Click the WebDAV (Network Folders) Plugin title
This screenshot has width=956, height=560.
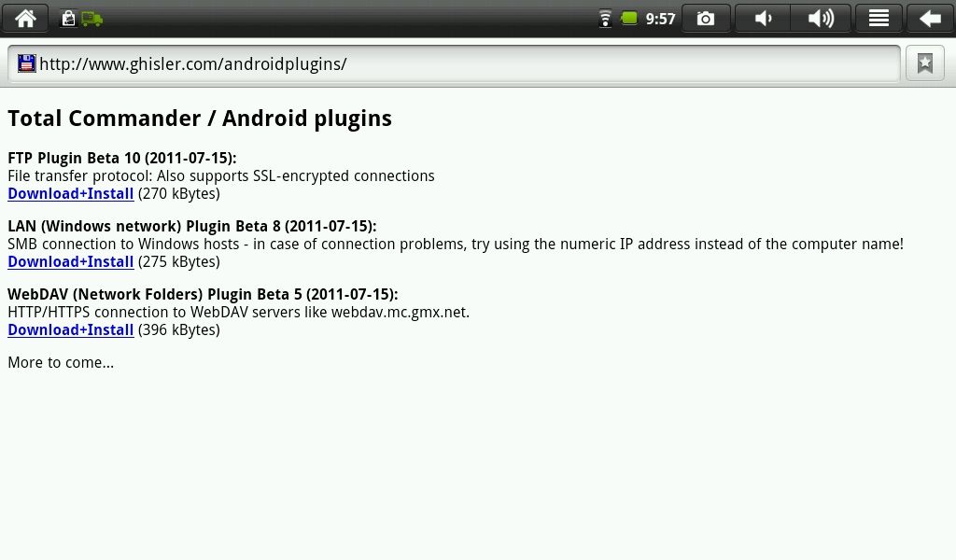[203, 294]
